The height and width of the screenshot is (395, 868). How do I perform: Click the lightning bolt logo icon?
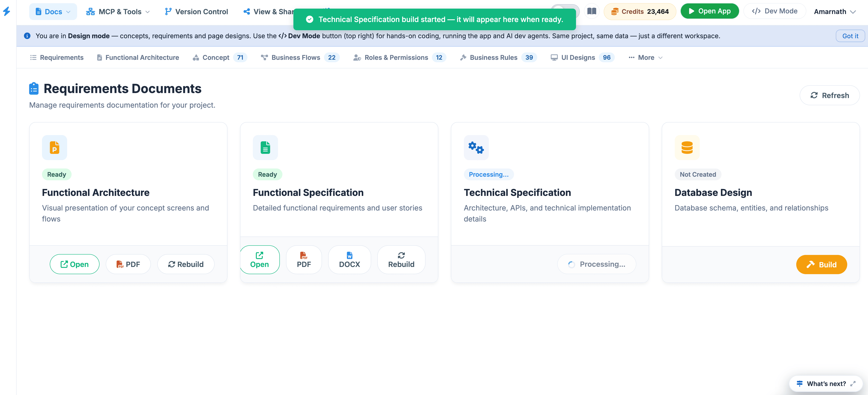(7, 11)
